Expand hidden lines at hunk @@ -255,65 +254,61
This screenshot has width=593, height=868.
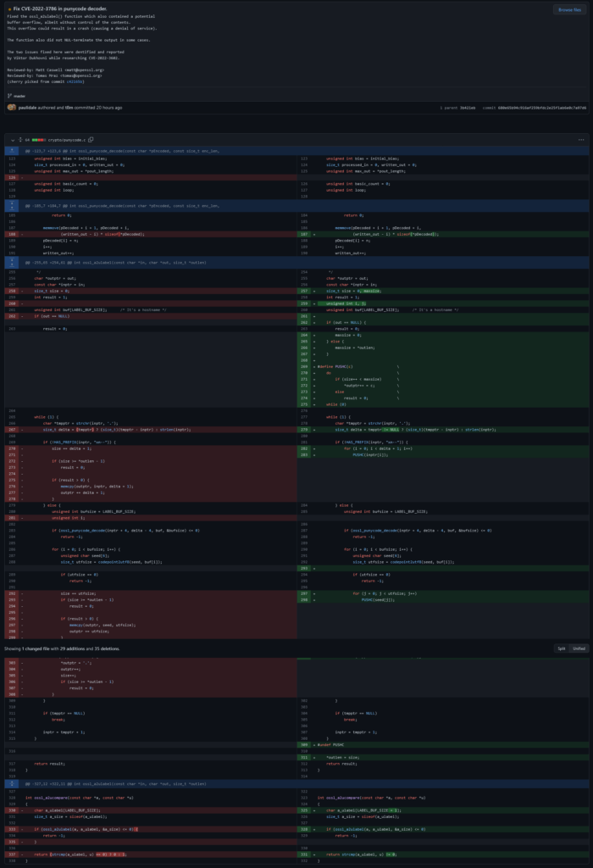click(12, 263)
